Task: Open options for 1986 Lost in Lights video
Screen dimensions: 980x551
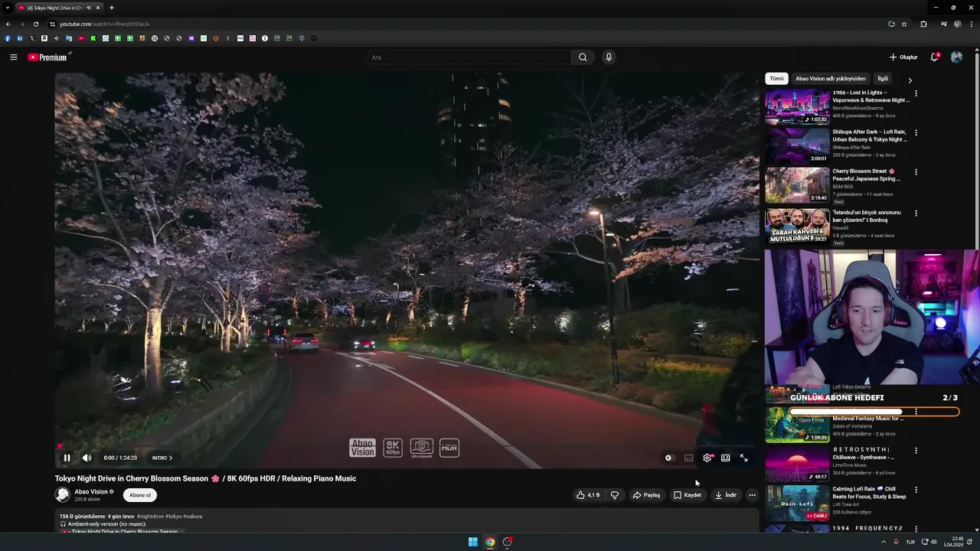Action: click(916, 93)
